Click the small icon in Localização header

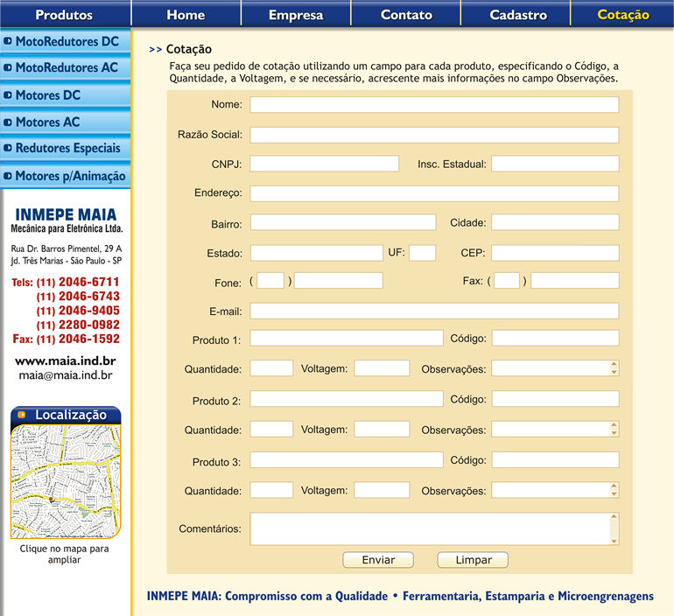point(21,415)
